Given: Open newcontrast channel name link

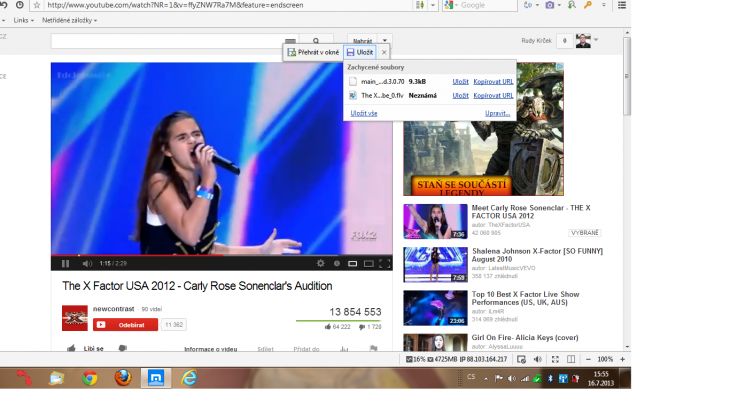Looking at the screenshot, I should tap(114, 309).
